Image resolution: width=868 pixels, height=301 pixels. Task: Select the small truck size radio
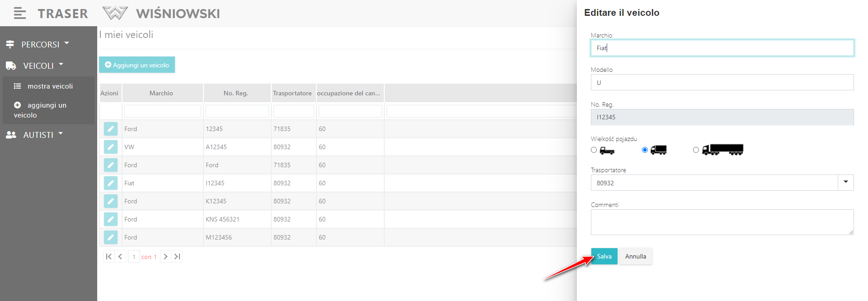[594, 150]
